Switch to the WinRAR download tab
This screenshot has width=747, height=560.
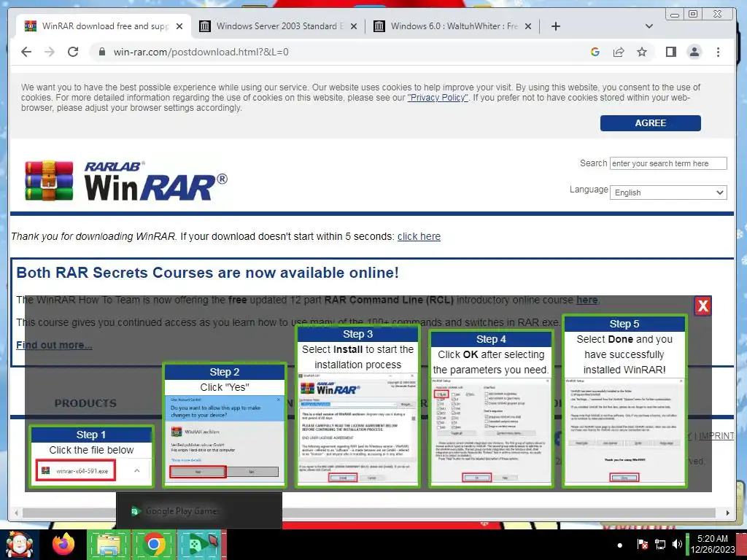click(x=104, y=26)
